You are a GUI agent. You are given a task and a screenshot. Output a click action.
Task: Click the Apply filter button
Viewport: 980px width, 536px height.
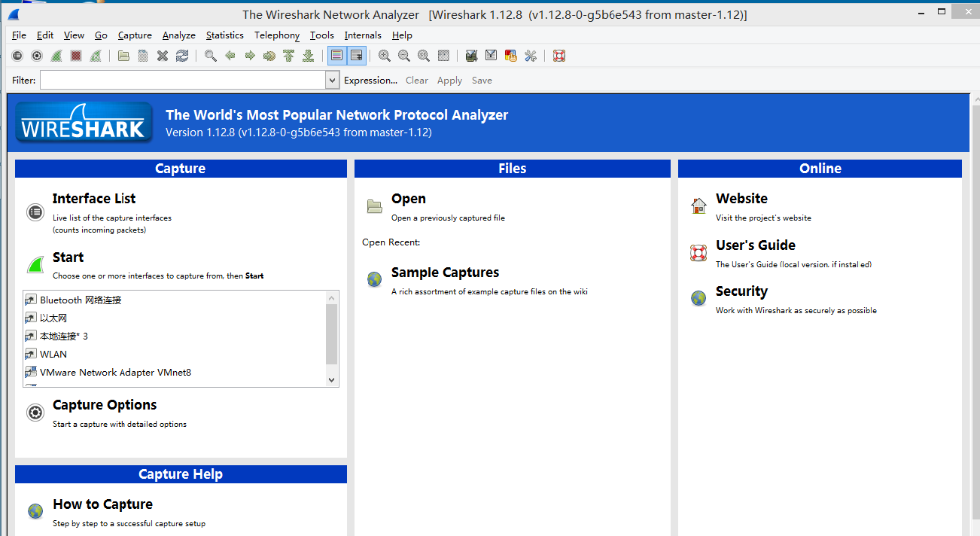click(x=449, y=81)
